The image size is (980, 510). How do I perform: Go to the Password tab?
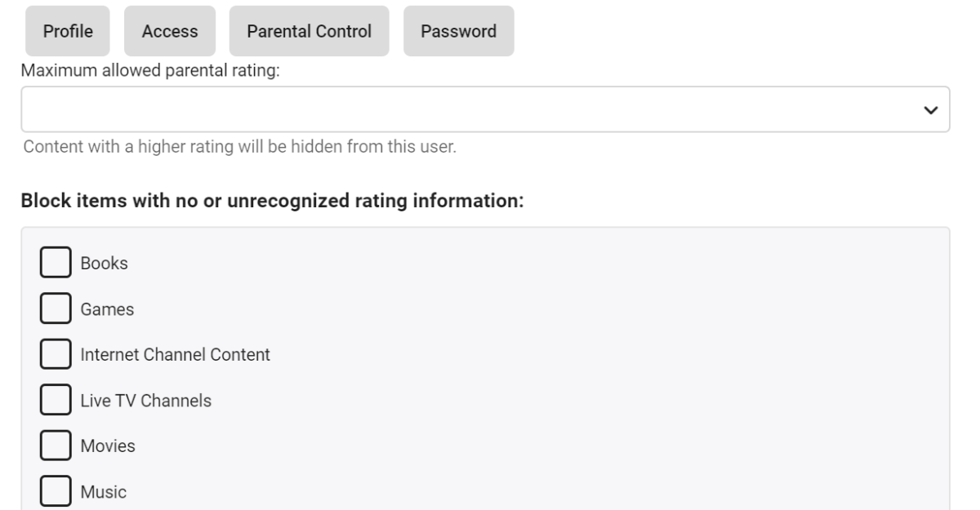pos(458,32)
